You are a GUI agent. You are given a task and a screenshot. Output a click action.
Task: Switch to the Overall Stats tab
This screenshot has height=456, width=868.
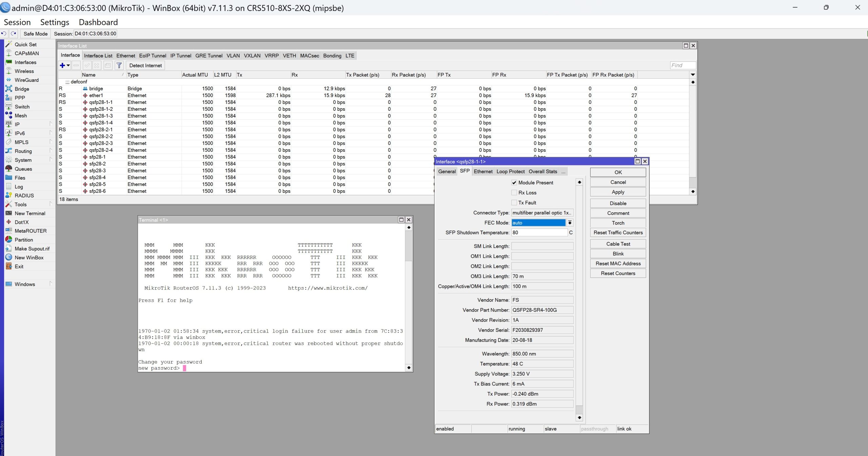click(x=542, y=172)
